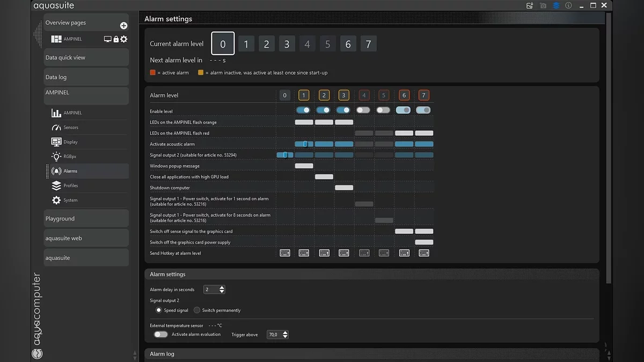Select alarm level 6 button at top
Screen dimensions: 644x362
pyautogui.click(x=348, y=44)
